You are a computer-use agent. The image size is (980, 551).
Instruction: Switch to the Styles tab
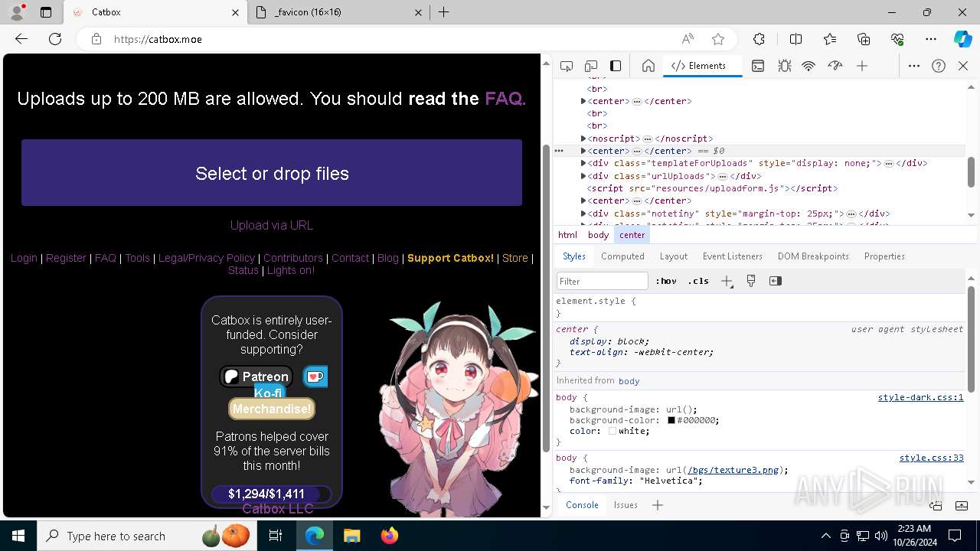point(574,256)
